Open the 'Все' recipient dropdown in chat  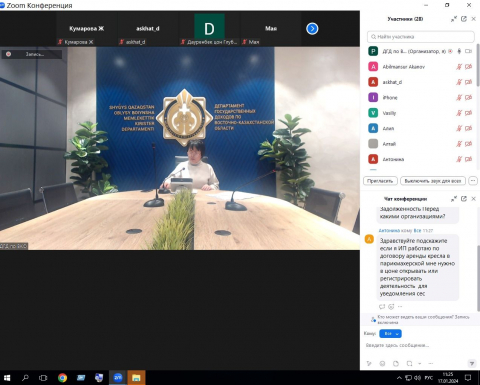pyautogui.click(x=390, y=333)
